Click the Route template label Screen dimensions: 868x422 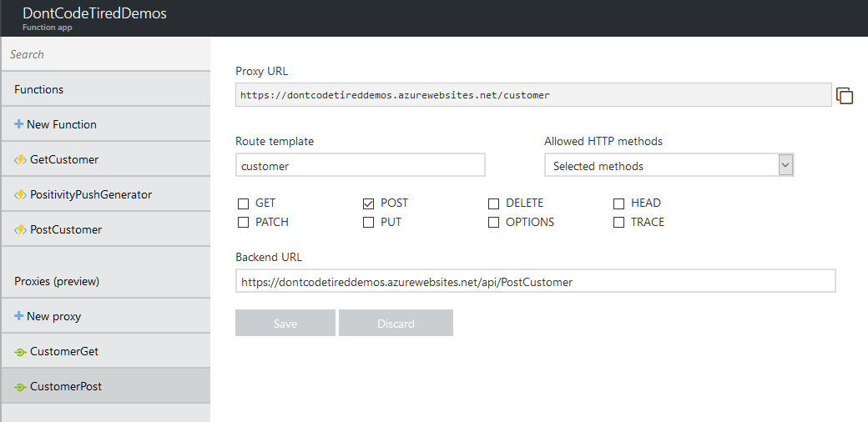click(275, 142)
